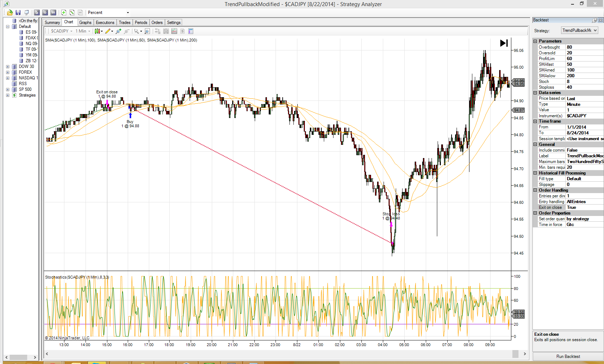Collapse the Parameters section

coord(535,41)
